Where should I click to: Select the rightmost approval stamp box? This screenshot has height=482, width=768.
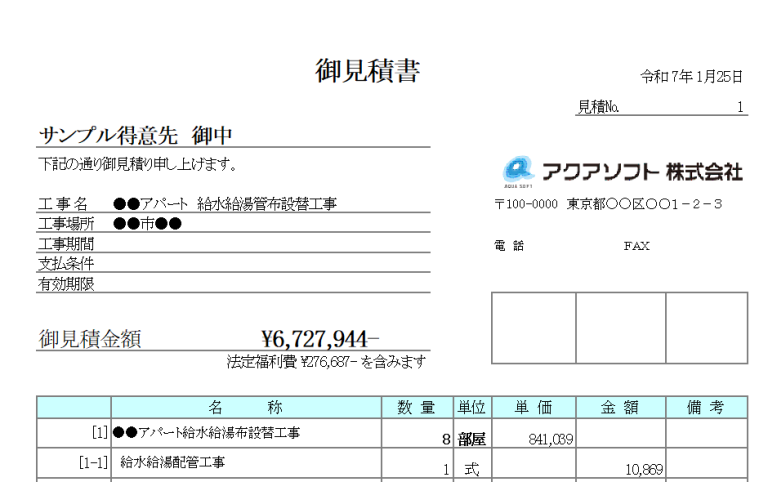click(x=706, y=328)
